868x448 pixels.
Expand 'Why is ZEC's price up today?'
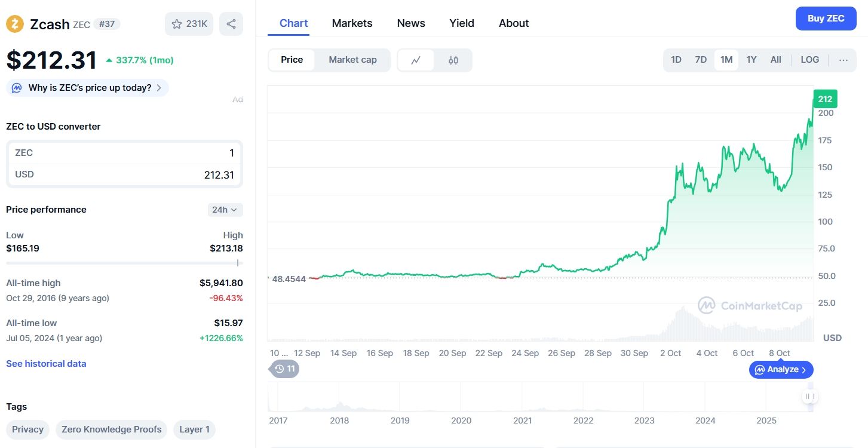tap(87, 88)
